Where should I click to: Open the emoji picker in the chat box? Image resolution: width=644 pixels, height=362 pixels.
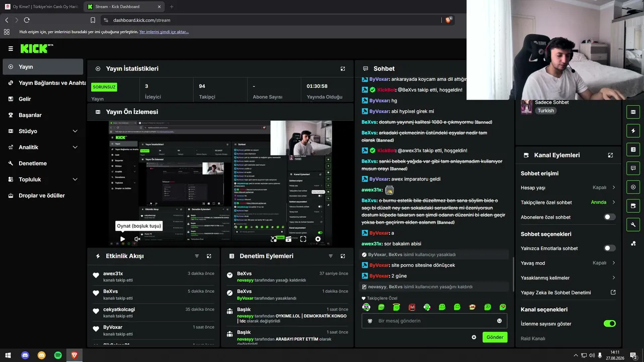(x=499, y=321)
